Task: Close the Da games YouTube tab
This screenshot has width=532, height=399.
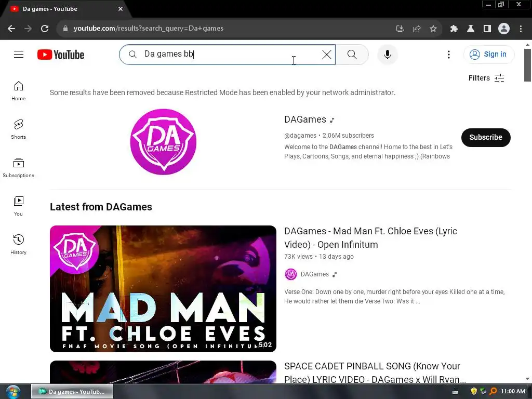Action: 121,9
